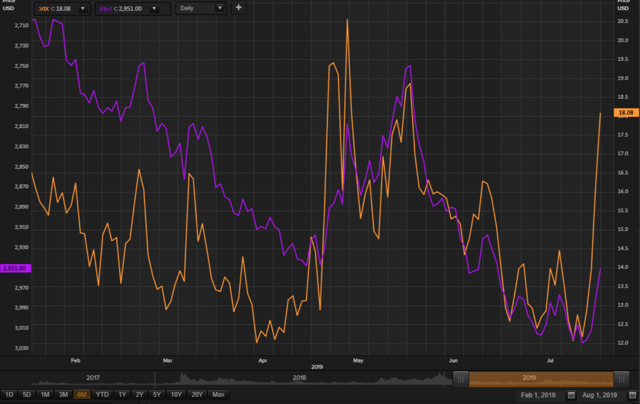Viewport: 640px width, 404px height.
Task: Click the Feb 1, 2019 start date field
Action: click(x=538, y=395)
